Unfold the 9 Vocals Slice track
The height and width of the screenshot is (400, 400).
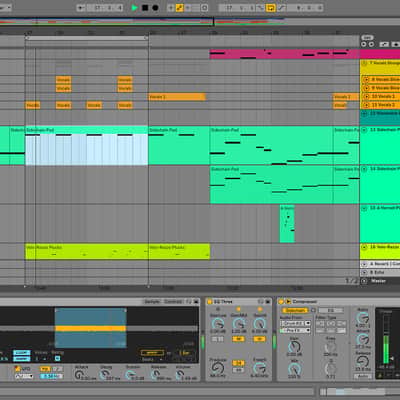366,88
